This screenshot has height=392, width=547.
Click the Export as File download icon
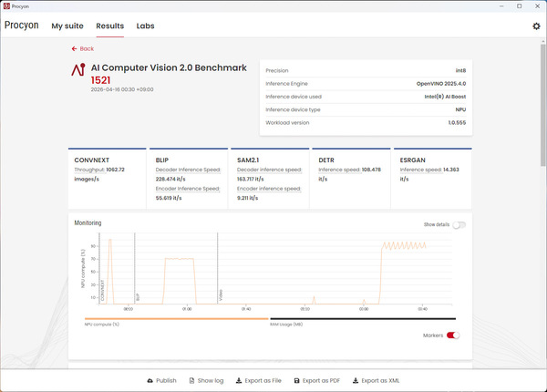(x=239, y=380)
